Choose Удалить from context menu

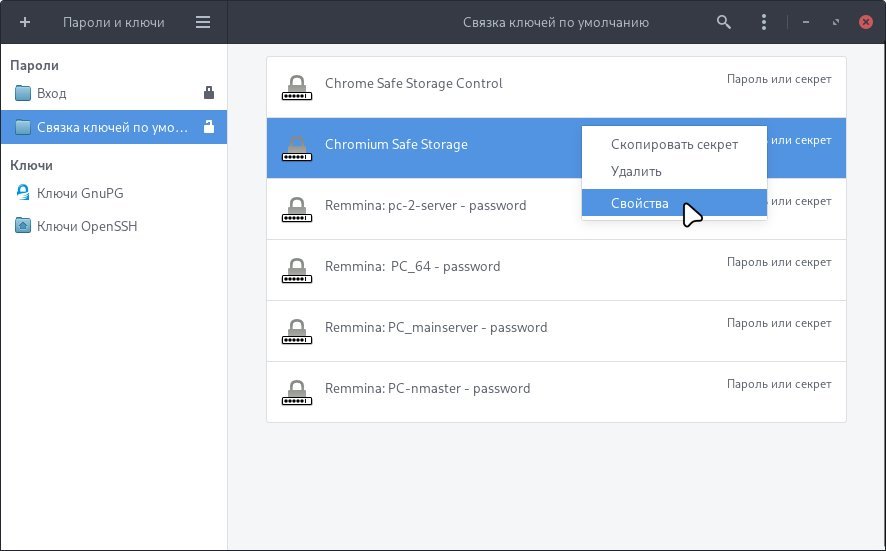click(x=636, y=172)
